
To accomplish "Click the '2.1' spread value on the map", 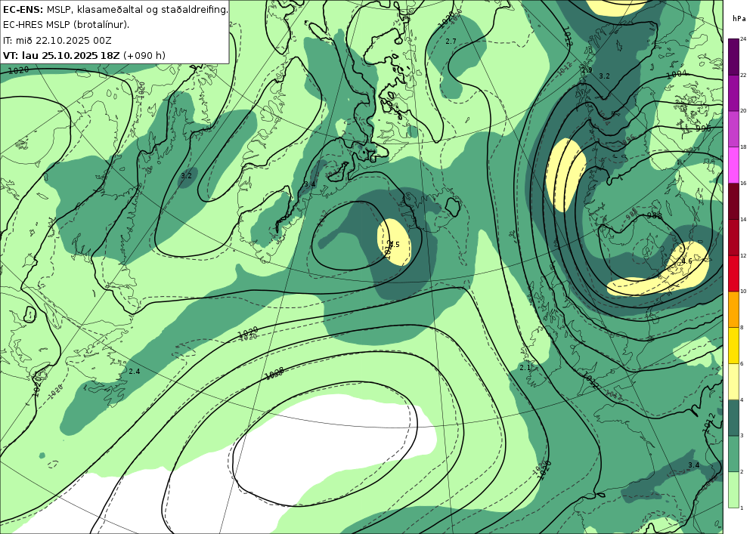I will coord(525,367).
